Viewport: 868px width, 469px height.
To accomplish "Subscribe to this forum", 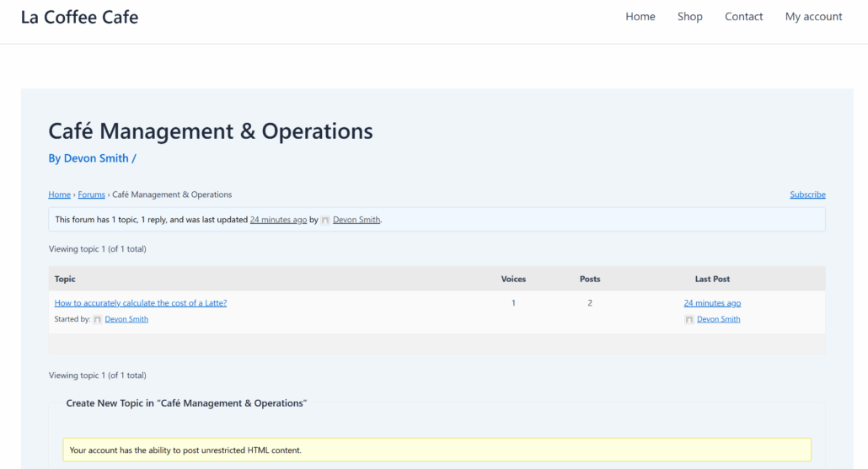I will point(807,195).
